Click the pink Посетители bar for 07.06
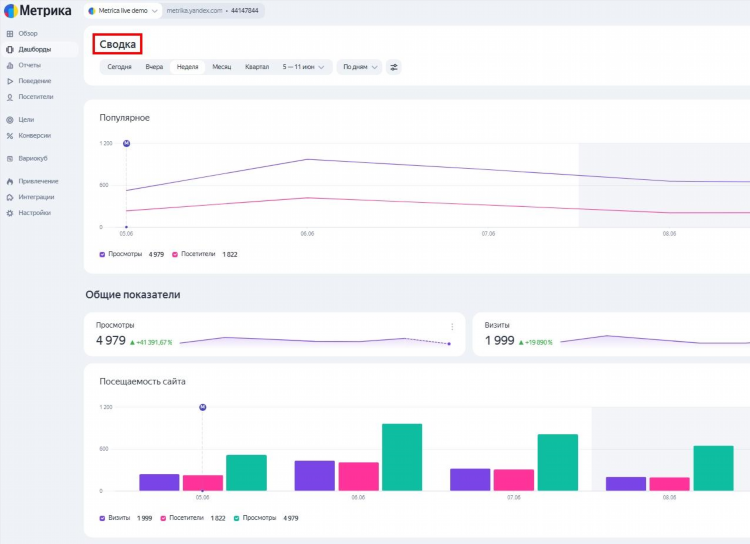Screen dimensions: 750x544 [514, 480]
